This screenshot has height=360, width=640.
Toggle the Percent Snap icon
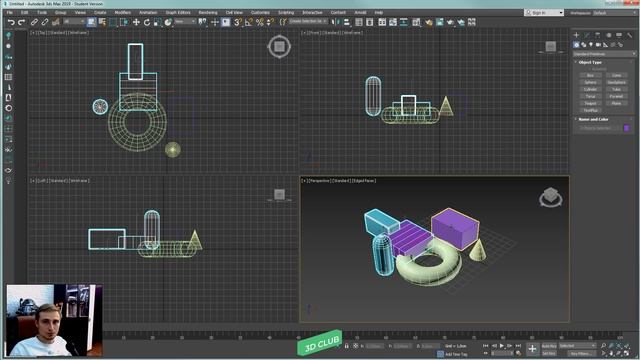[x=260, y=22]
